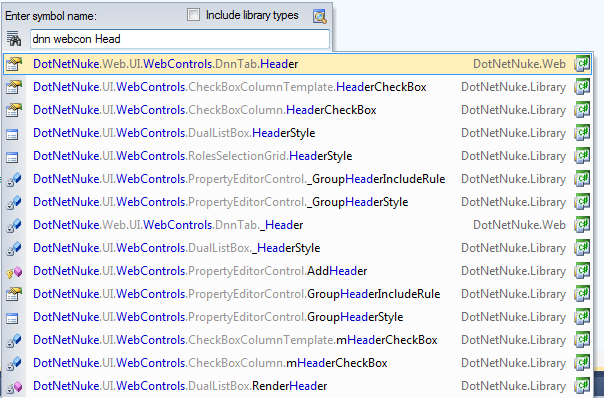Click C# icon on AddHeader row
The height and width of the screenshot is (398, 604).
[582, 271]
